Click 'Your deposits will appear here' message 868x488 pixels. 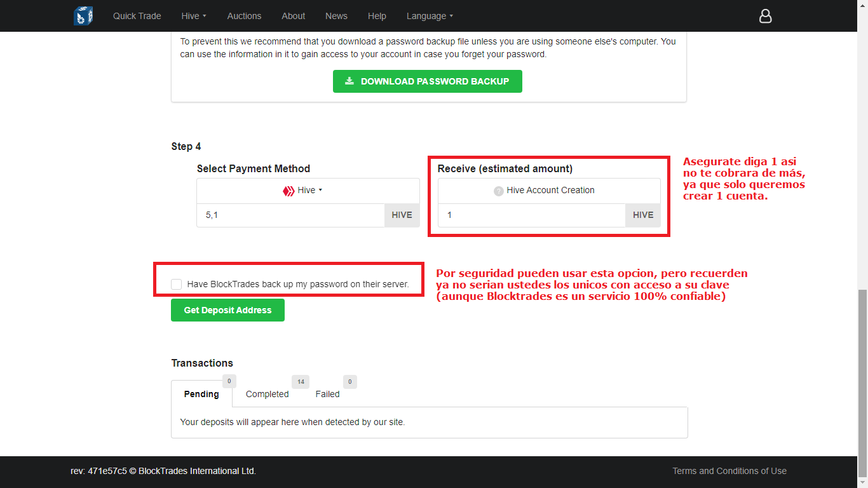coord(292,421)
